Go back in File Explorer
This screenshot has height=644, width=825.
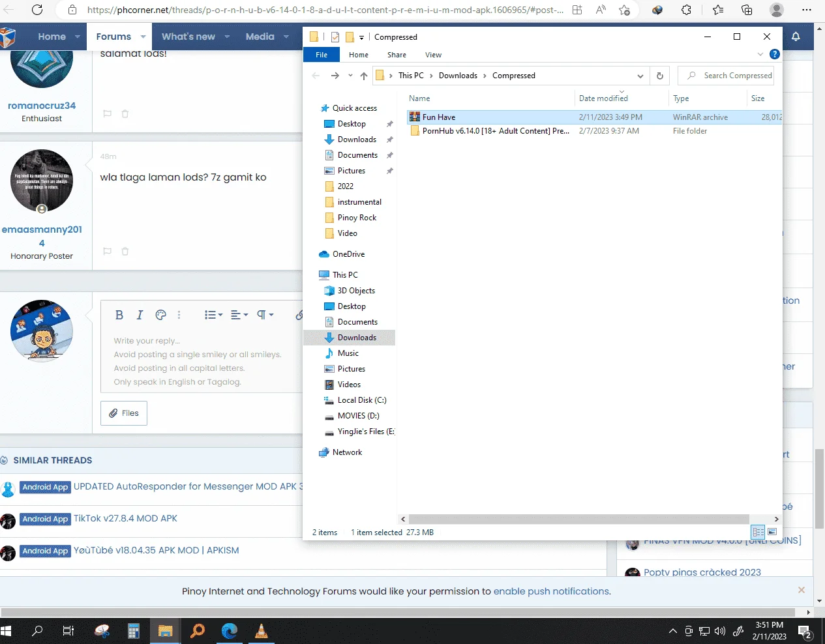[316, 76]
